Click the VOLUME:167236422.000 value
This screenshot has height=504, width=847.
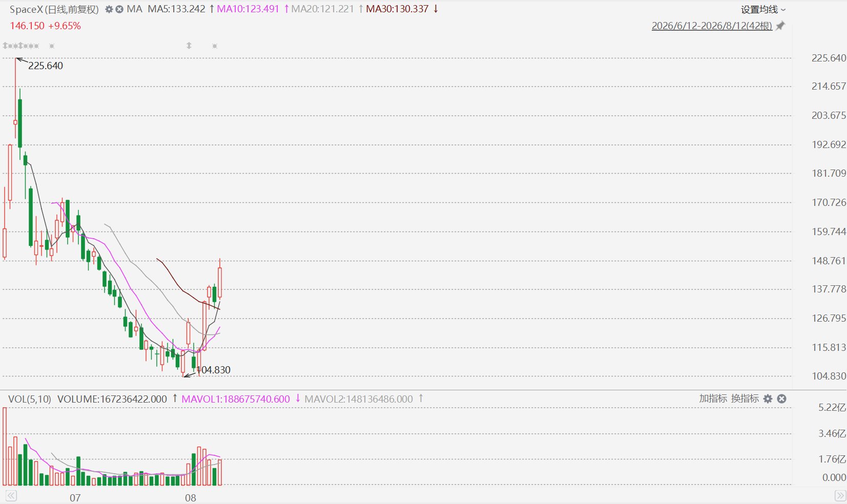112,399
